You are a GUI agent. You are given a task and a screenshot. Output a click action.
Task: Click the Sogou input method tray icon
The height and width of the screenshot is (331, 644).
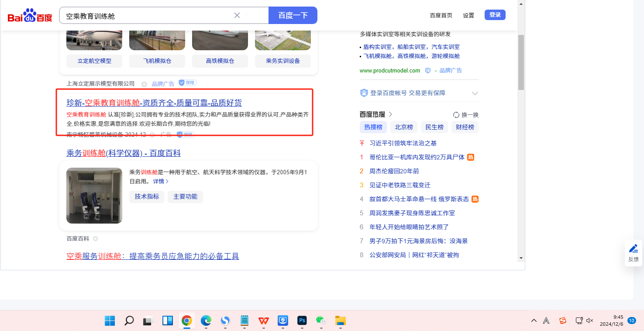click(x=563, y=321)
